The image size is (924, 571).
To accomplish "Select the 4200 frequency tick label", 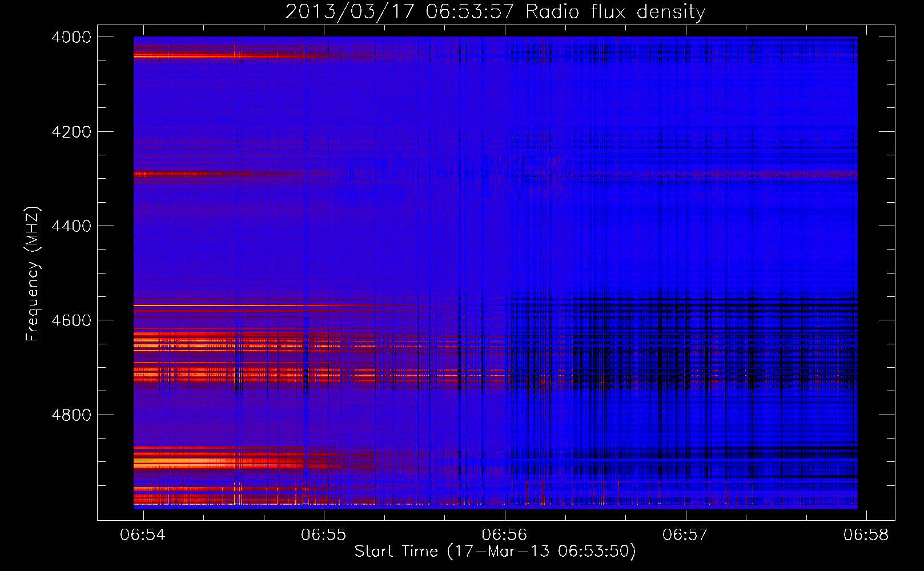I will click(x=71, y=132).
